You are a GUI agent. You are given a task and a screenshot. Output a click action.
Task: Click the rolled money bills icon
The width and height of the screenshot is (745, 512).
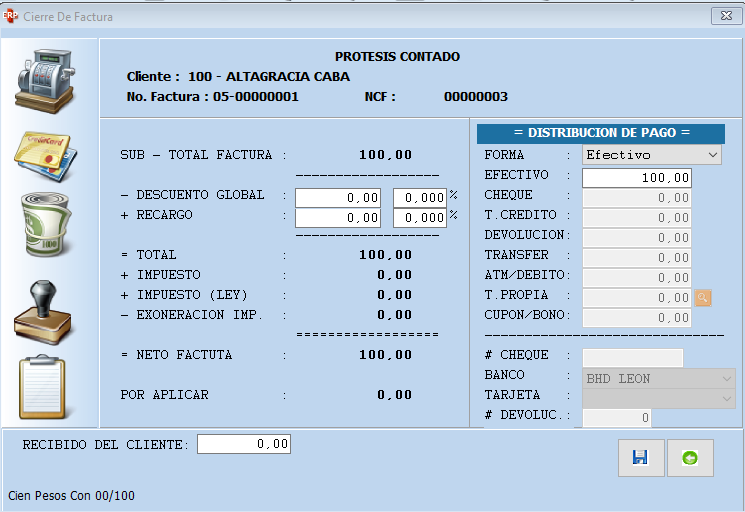coord(45,225)
